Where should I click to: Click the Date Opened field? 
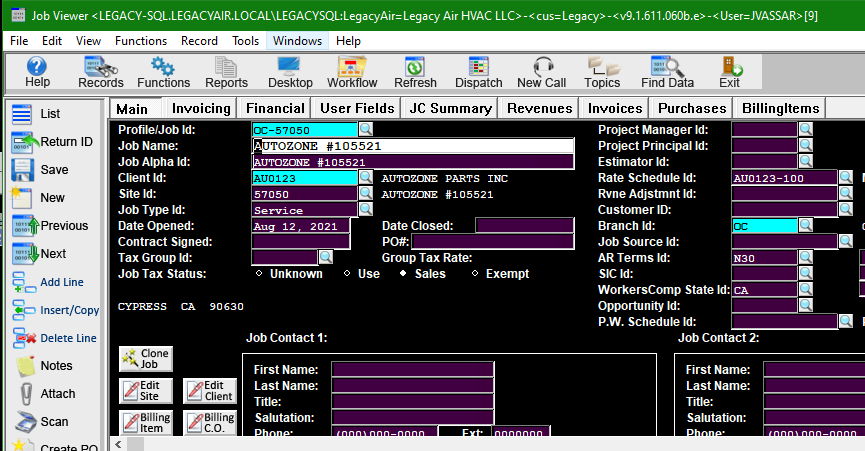(301, 226)
